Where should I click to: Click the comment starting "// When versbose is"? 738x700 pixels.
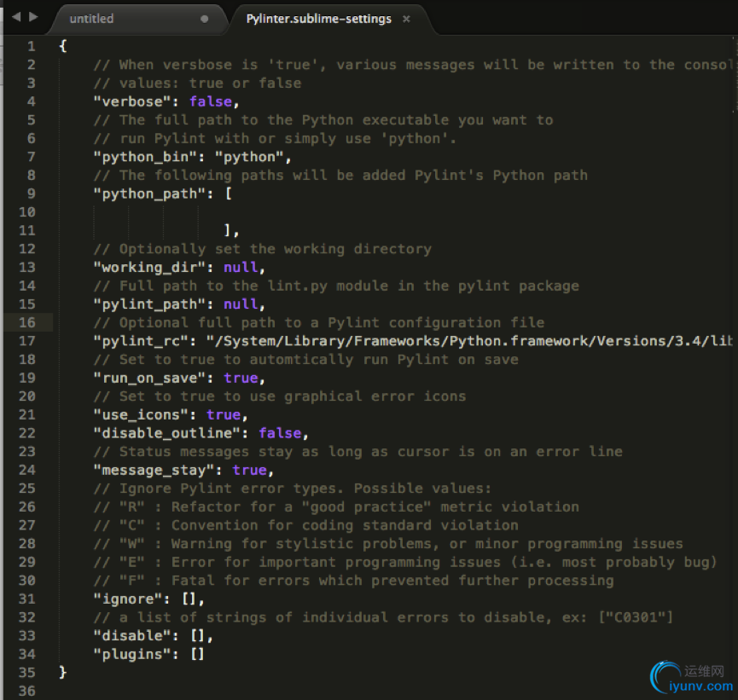pos(413,65)
